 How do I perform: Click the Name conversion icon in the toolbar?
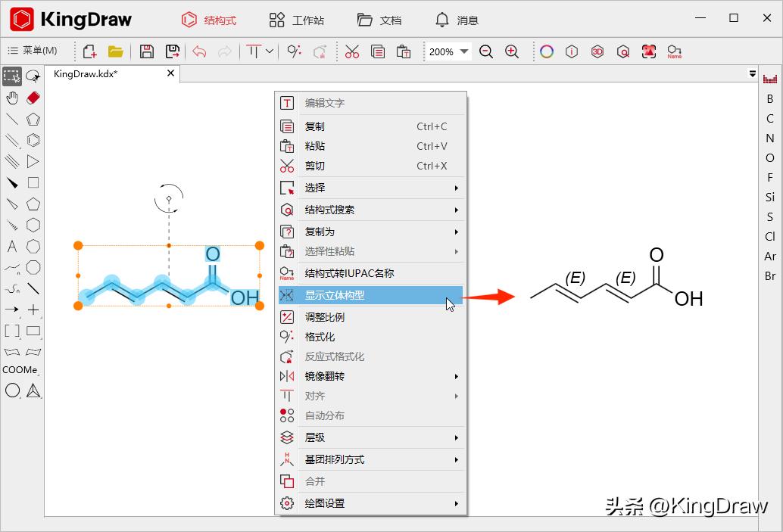[674, 51]
